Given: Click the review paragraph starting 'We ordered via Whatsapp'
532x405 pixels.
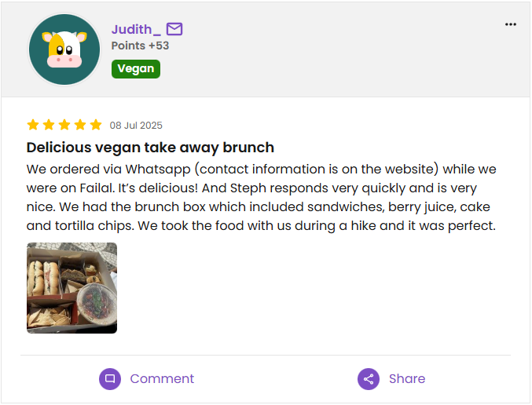Looking at the screenshot, I should click(x=261, y=197).
